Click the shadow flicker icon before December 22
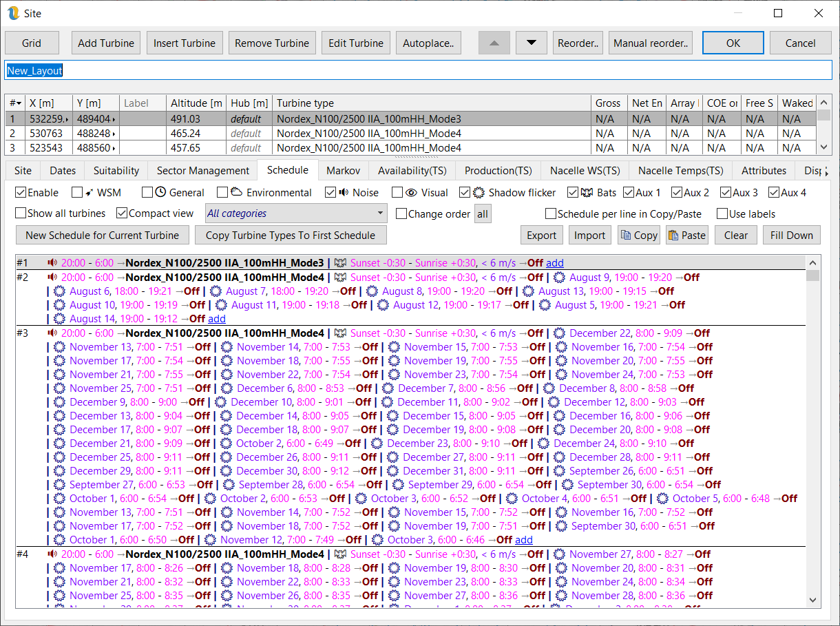840x626 pixels. [x=560, y=333]
